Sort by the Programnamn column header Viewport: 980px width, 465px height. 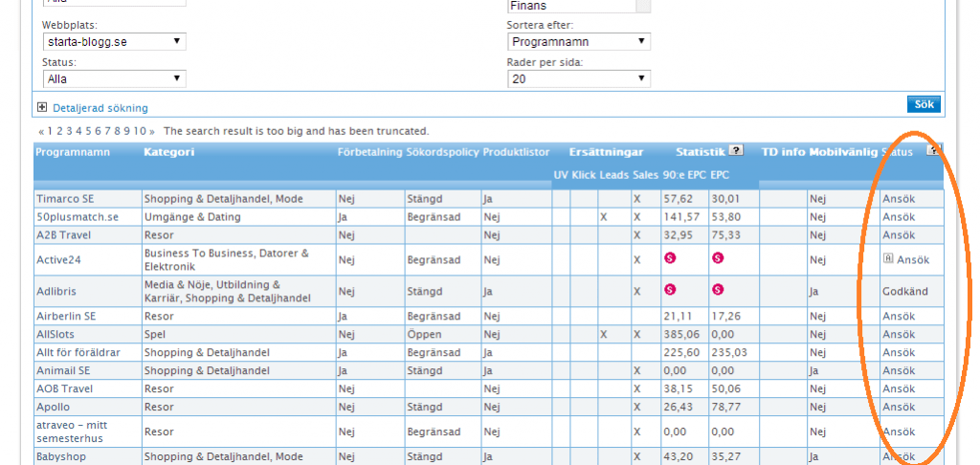point(73,152)
